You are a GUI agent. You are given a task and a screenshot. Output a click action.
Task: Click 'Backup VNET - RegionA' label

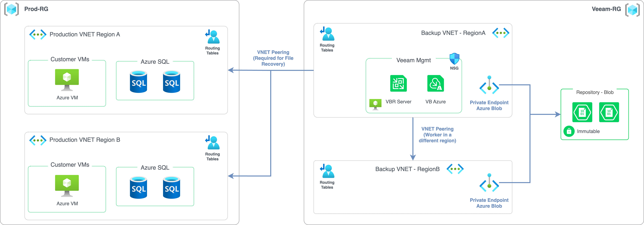453,33
